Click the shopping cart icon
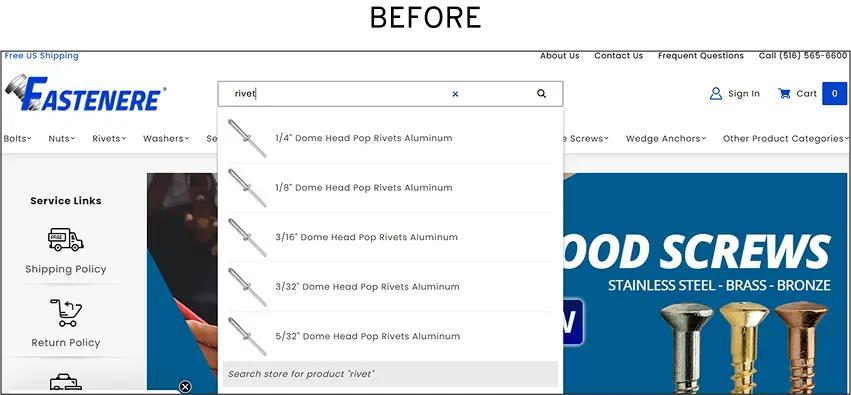 (x=784, y=93)
